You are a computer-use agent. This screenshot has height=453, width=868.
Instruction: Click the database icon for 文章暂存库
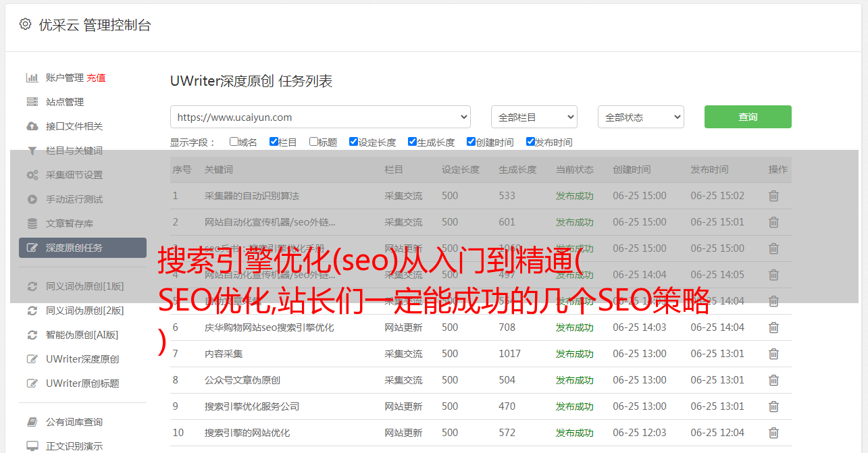click(32, 223)
